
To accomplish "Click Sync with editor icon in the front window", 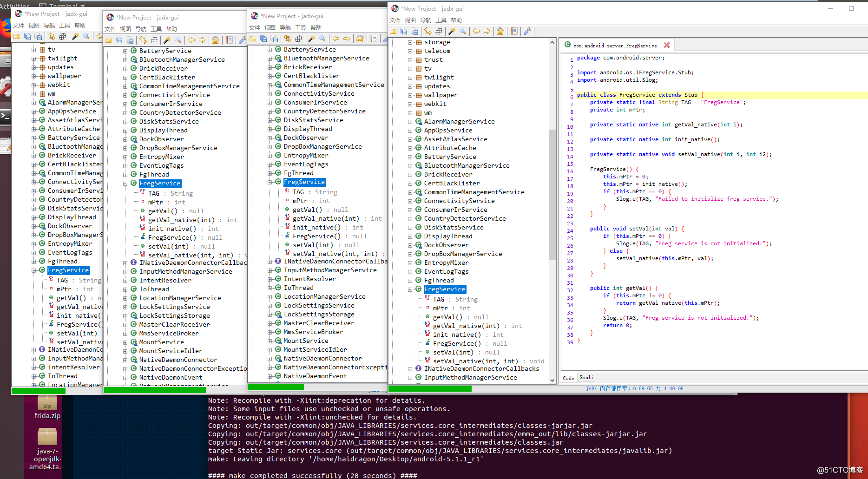I will [427, 31].
